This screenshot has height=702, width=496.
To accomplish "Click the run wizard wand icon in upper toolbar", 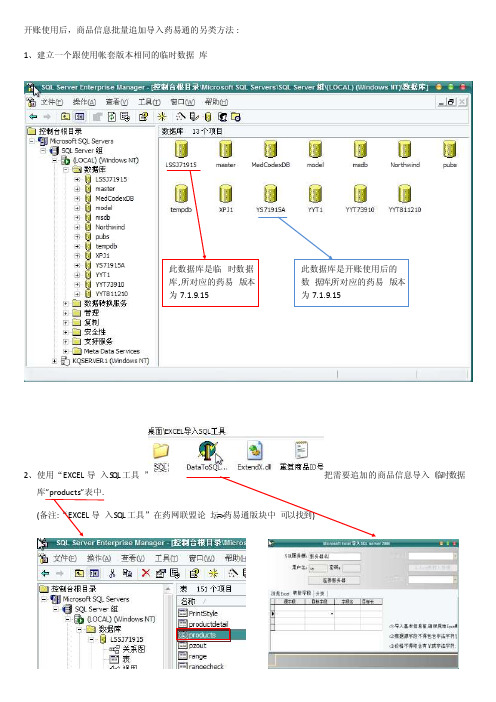I will point(180,117).
